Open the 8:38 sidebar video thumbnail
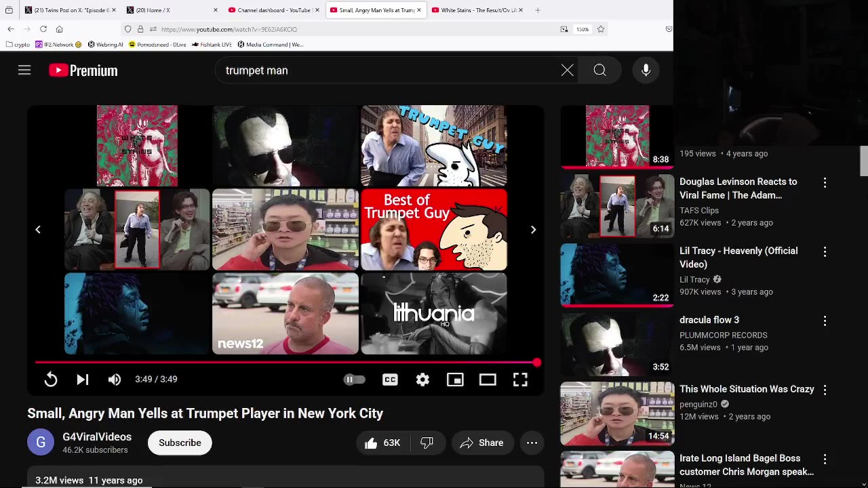The width and height of the screenshot is (868, 488). click(x=617, y=136)
